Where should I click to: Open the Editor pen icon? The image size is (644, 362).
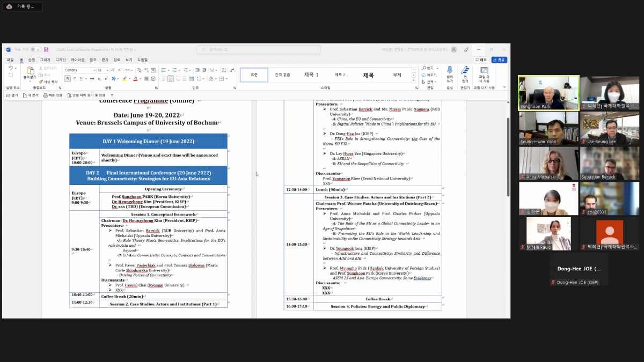pos(465,70)
